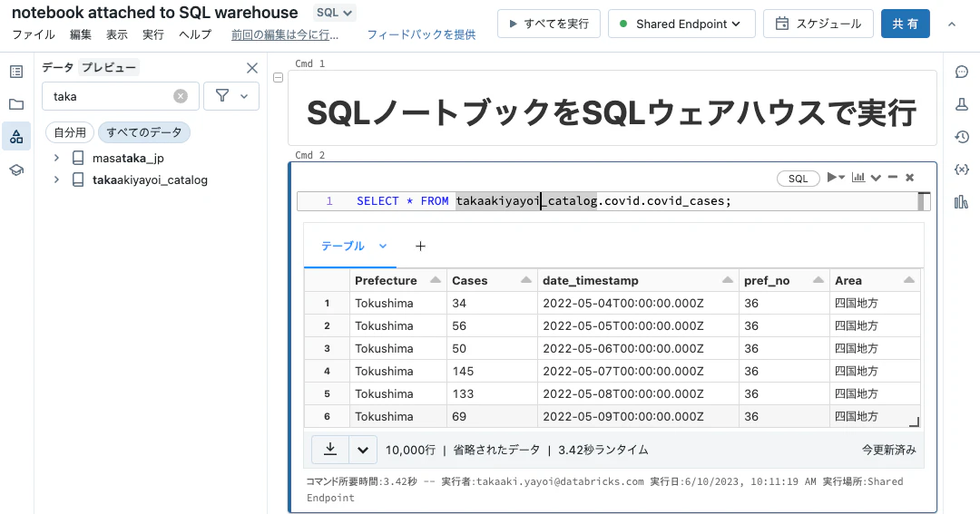Screen dimensions: 980x514
Task: Open the 編集 menu
Action: (x=81, y=34)
